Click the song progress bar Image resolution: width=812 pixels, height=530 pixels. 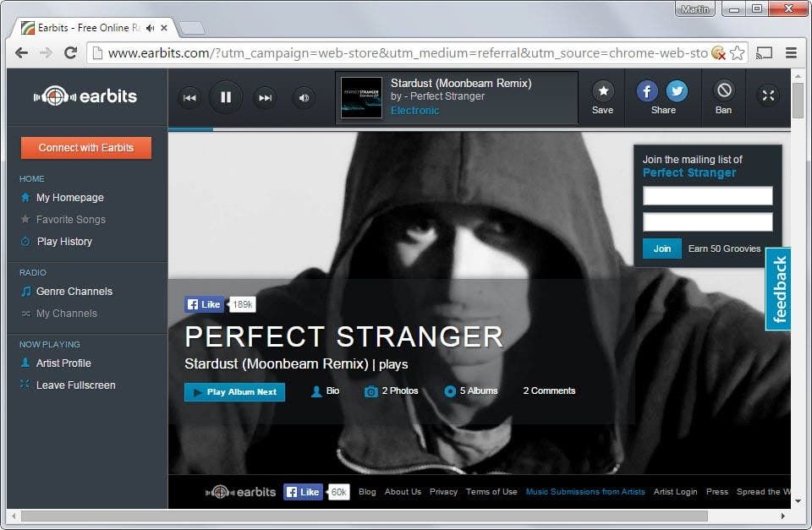point(479,128)
